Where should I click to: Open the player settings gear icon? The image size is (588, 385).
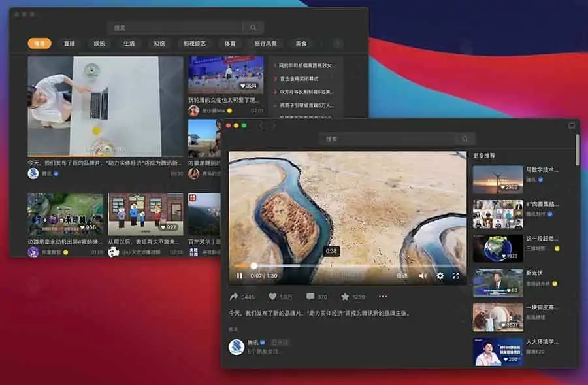coord(440,276)
